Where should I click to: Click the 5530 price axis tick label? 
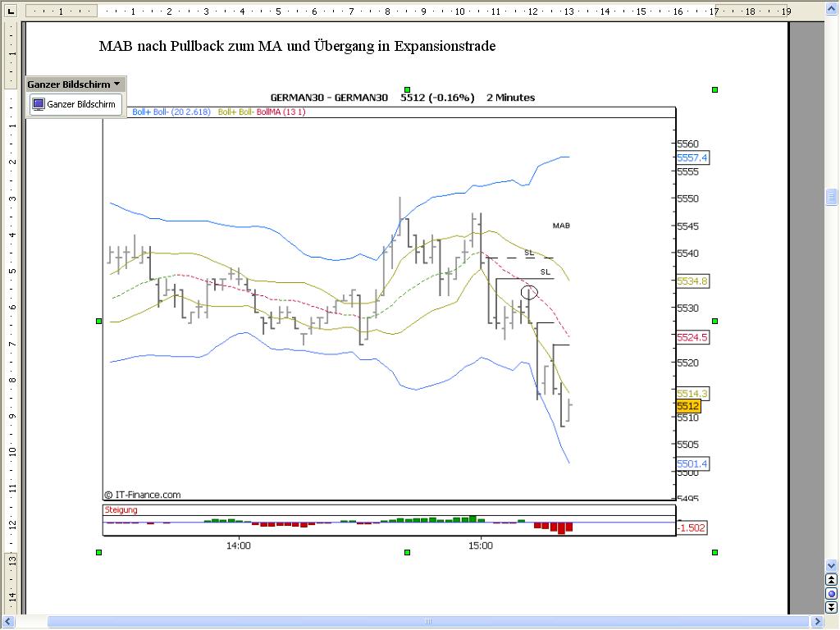(x=688, y=308)
